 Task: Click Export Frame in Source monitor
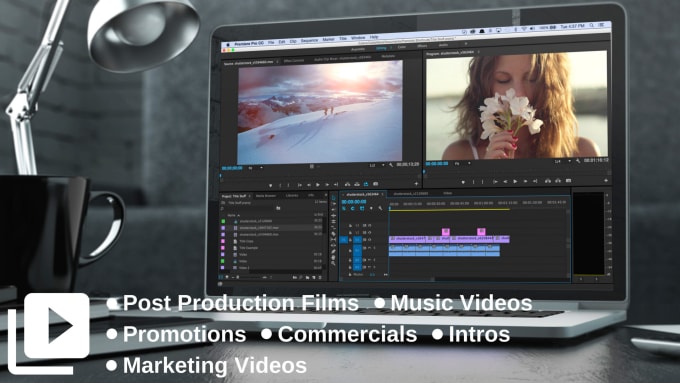376,184
